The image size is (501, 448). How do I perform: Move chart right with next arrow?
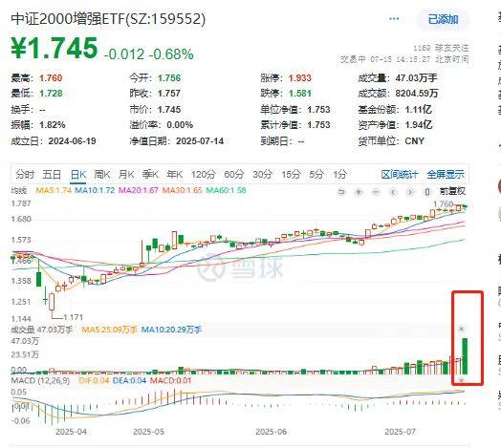pyautogui.click(x=410, y=192)
